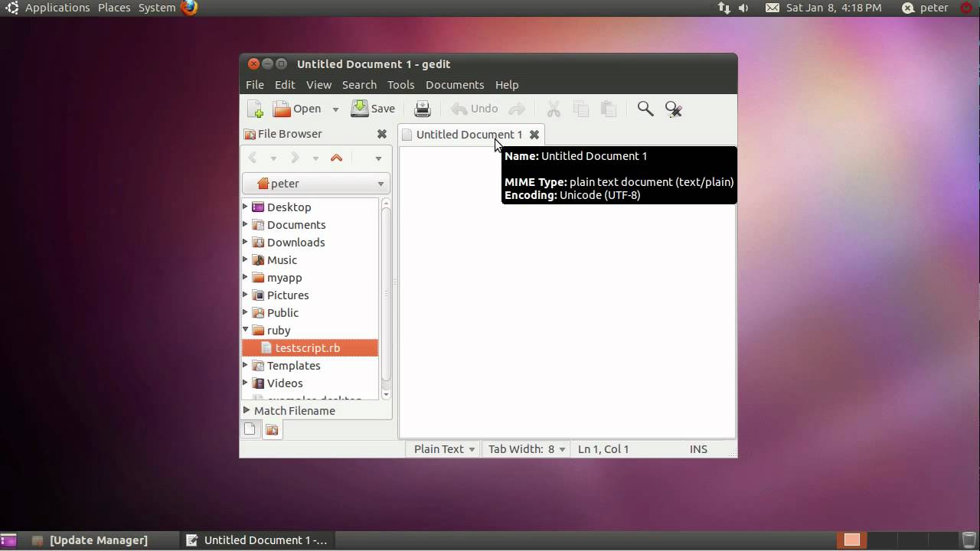980x551 pixels.
Task: Open the File menu
Action: tap(255, 85)
